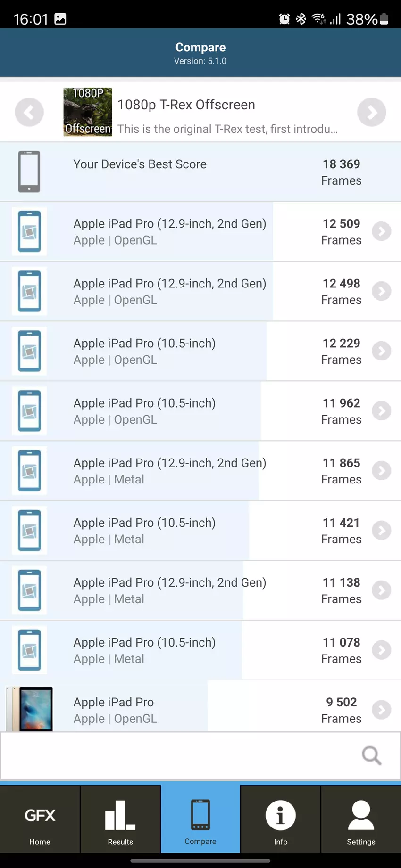Select the Compare tab

pos(200,820)
